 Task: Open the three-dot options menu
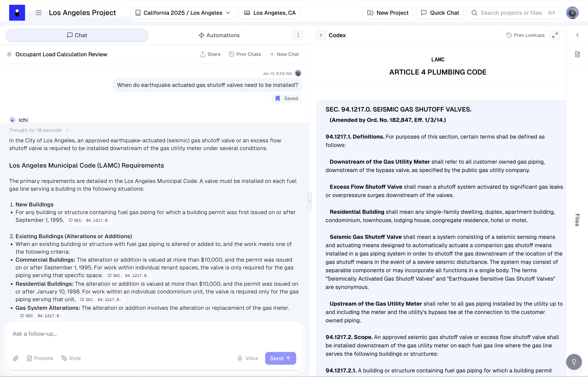pyautogui.click(x=298, y=35)
